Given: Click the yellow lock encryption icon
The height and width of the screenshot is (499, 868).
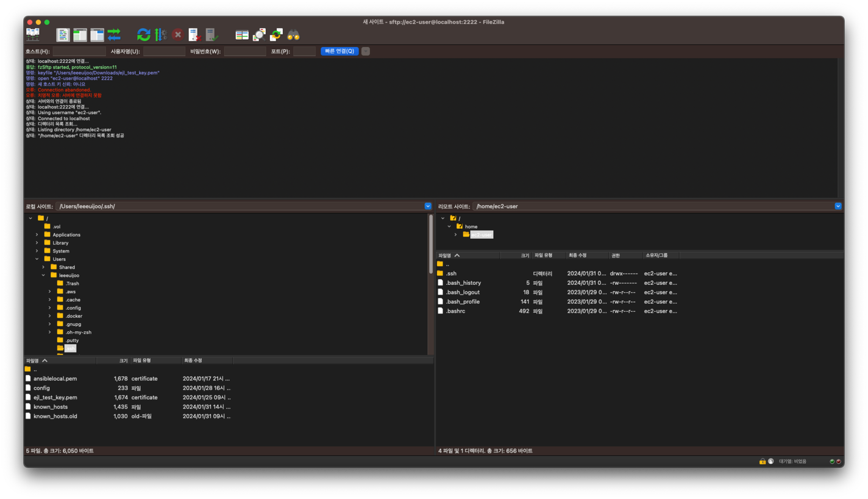Looking at the screenshot, I should coord(762,461).
